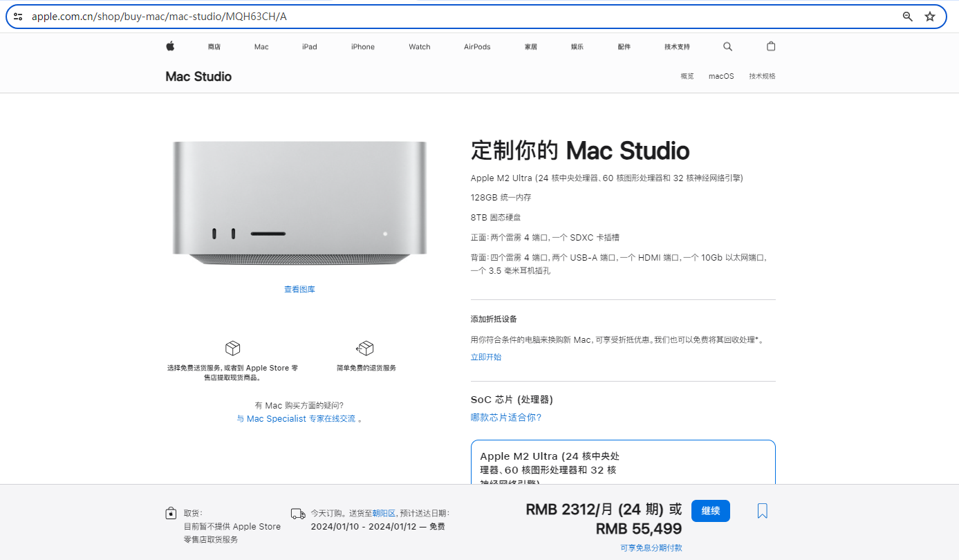Open the 商店 menu item

214,47
